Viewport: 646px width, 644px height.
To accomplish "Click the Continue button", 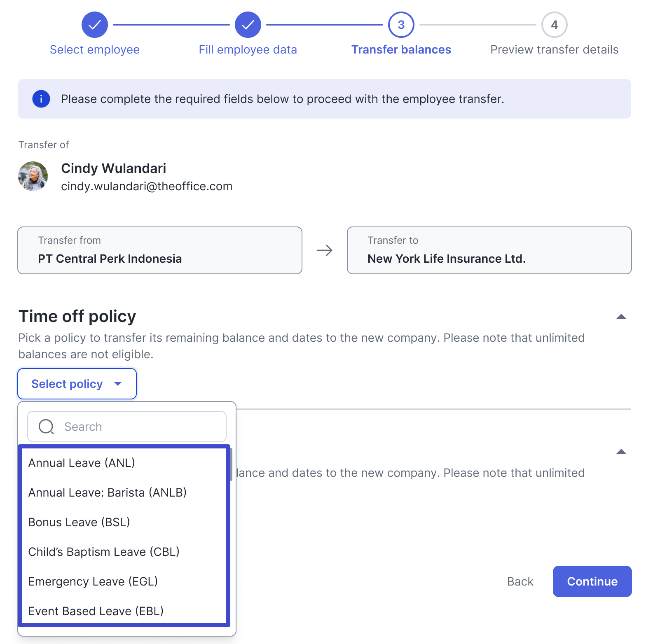I will (x=592, y=581).
